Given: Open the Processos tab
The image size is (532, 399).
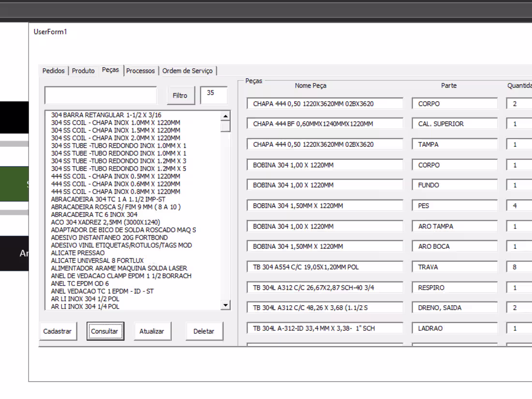Looking at the screenshot, I should pyautogui.click(x=141, y=71).
